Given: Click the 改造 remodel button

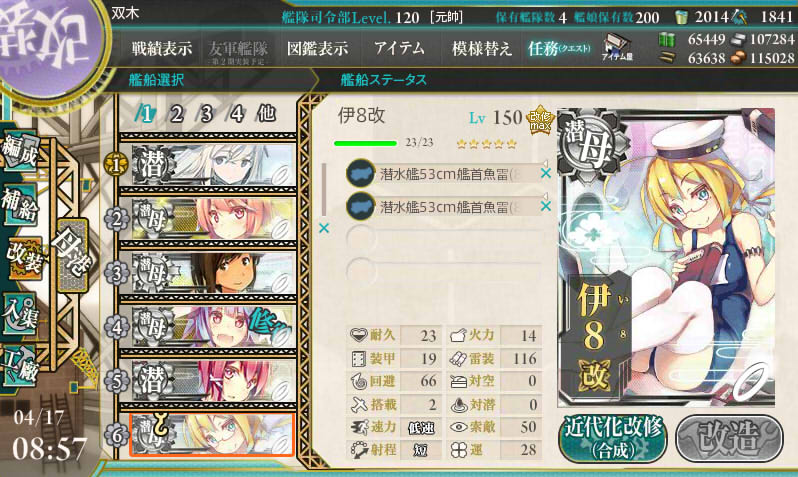Looking at the screenshot, I should click(729, 438).
